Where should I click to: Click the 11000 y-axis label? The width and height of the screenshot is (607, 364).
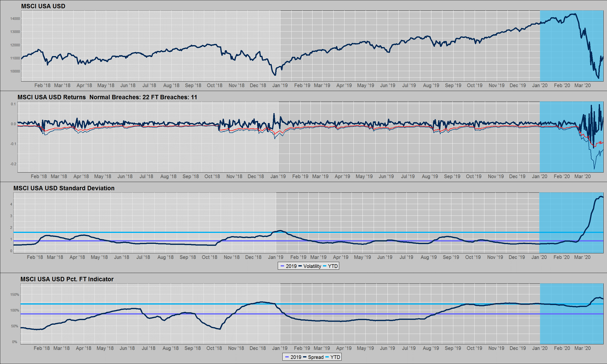(x=15, y=58)
